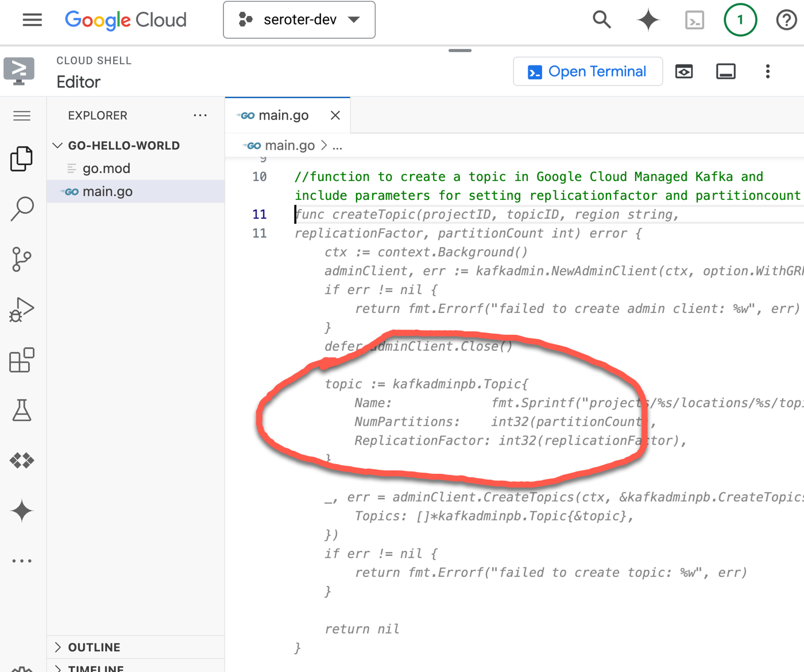Viewport: 804px width, 672px height.
Task: Open the Testing flask view
Action: point(22,410)
